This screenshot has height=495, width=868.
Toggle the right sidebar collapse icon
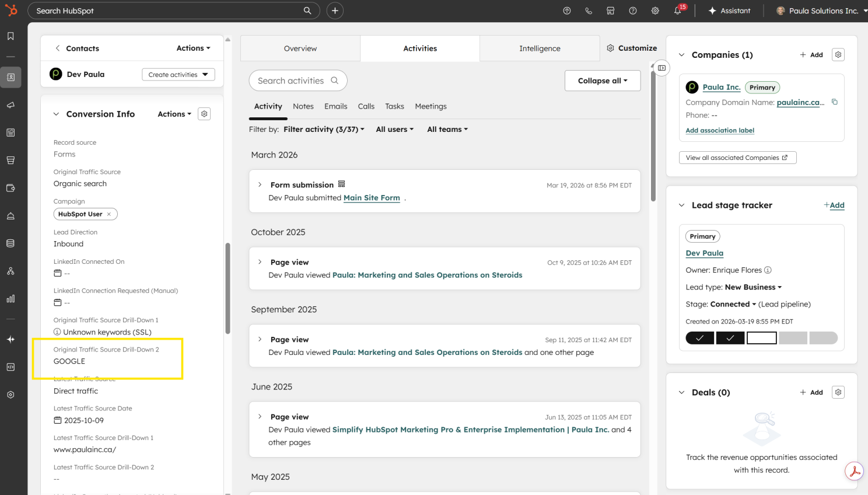661,68
